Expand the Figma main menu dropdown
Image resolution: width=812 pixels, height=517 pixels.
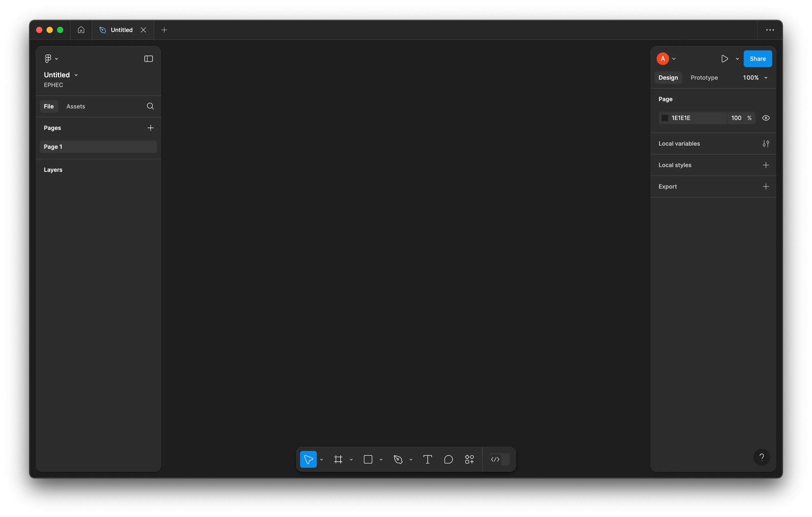click(51, 59)
